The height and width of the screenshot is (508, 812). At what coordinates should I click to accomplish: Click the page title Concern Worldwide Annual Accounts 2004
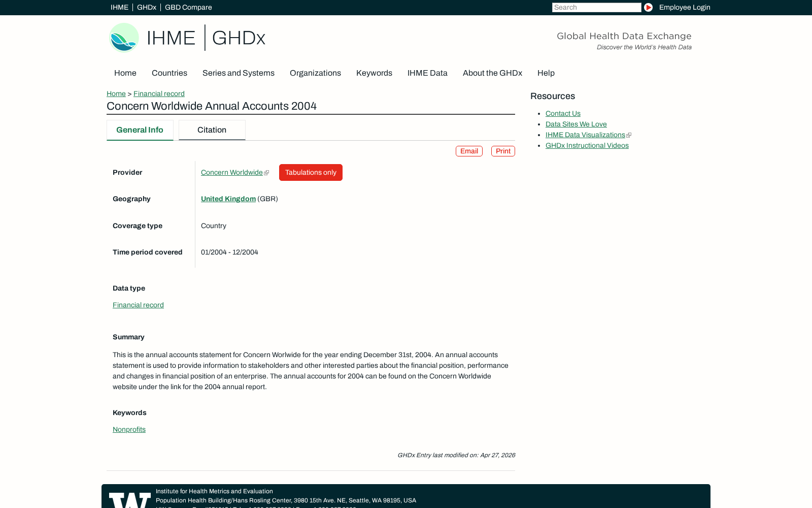point(212,106)
